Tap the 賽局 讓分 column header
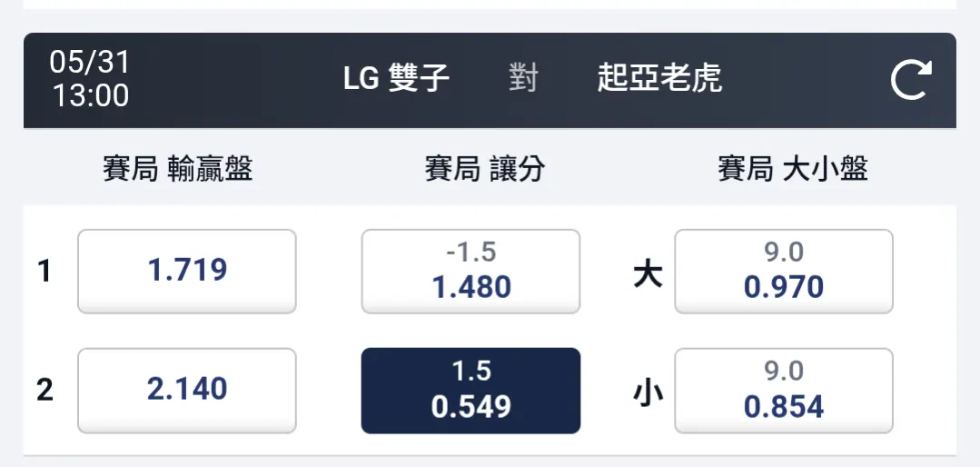 click(485, 169)
